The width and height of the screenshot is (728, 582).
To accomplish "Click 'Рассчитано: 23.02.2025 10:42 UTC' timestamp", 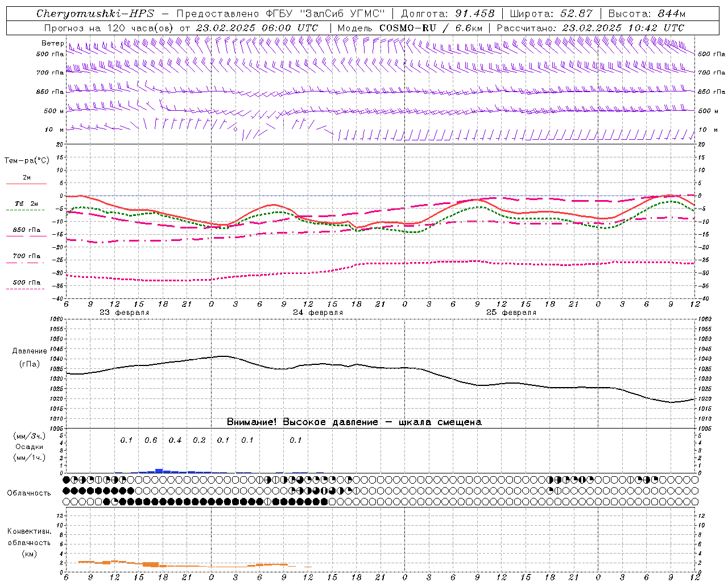I will coord(590,28).
